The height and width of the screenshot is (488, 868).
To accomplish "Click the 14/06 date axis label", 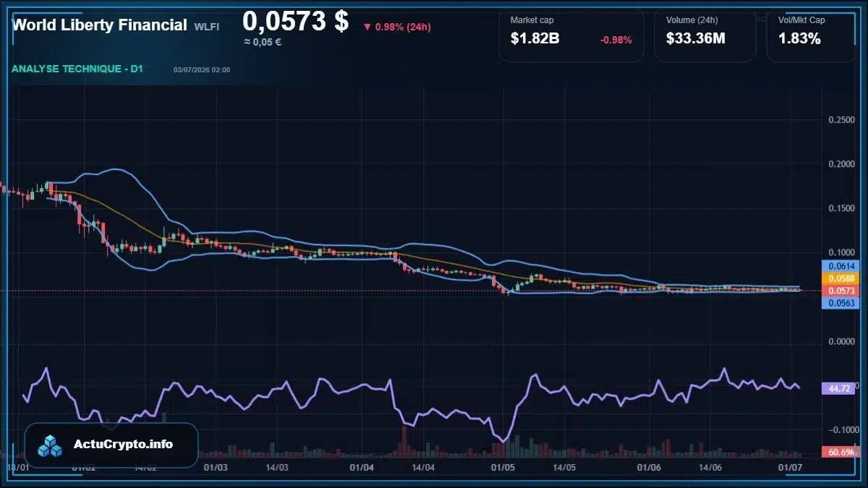I will tap(710, 468).
